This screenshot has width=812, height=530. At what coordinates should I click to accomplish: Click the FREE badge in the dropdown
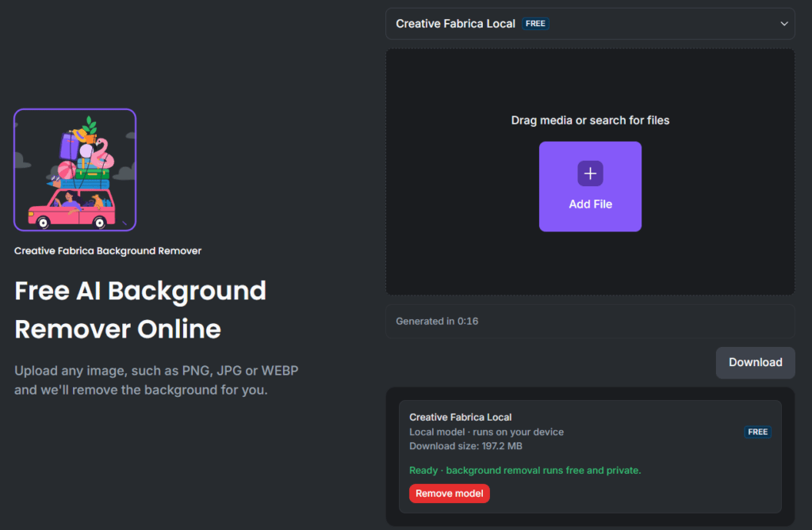coord(535,24)
